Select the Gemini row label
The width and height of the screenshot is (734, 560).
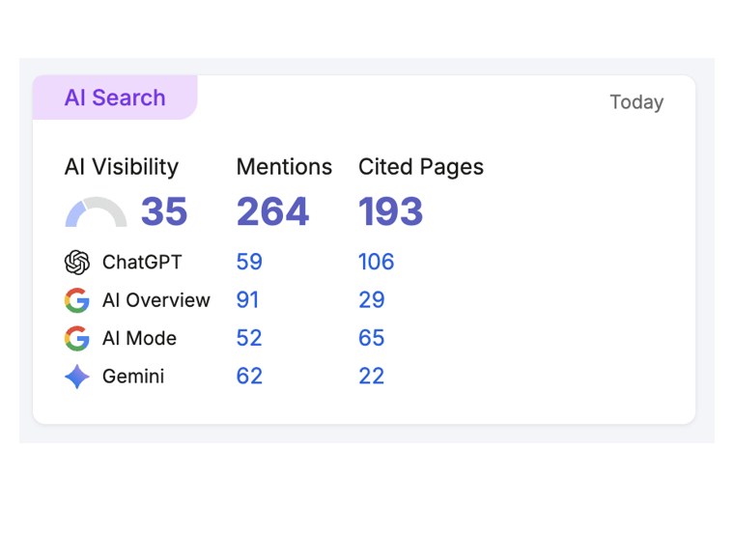click(x=133, y=377)
